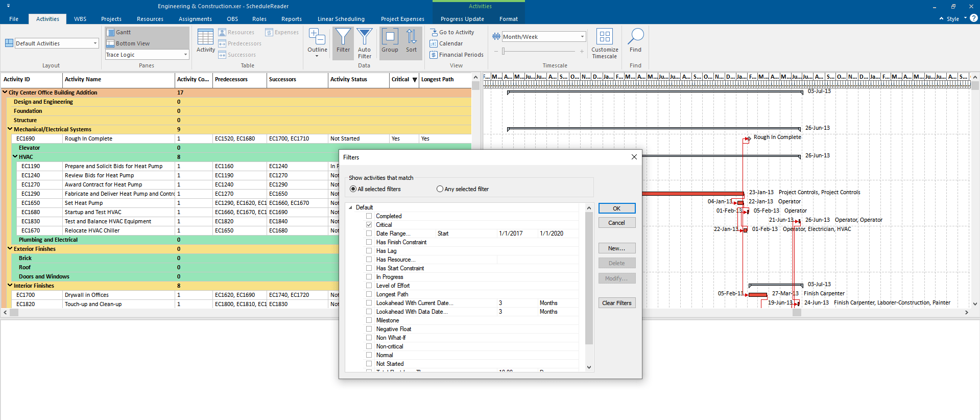Select the Any selected filter radio
This screenshot has height=420, width=980.
pyautogui.click(x=440, y=189)
